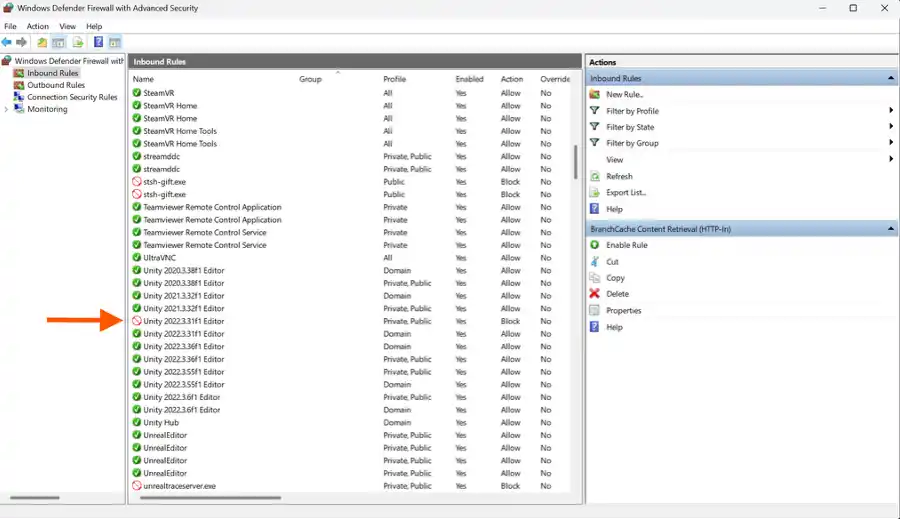Click the View label in the Actions pane
This screenshot has height=519, width=900.
614,160
